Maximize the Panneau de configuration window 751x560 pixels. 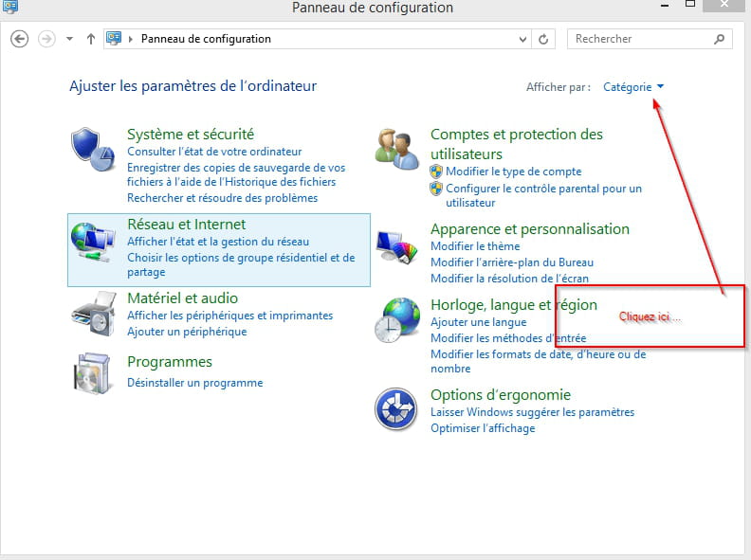[x=690, y=5]
